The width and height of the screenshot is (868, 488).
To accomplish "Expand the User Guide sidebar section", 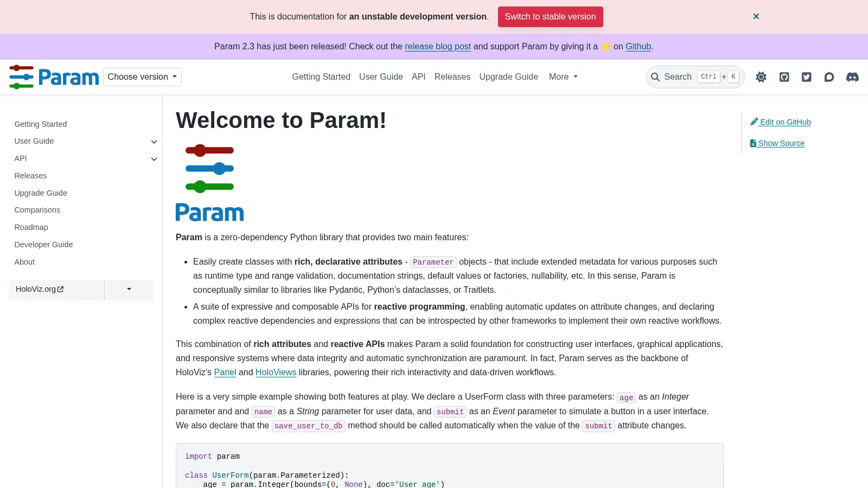I will (154, 142).
